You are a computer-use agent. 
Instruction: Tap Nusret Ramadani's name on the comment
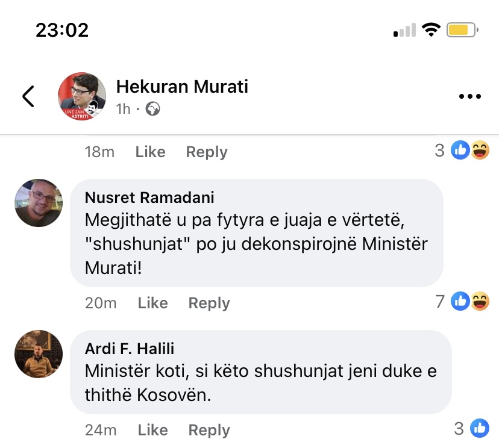pyautogui.click(x=149, y=198)
